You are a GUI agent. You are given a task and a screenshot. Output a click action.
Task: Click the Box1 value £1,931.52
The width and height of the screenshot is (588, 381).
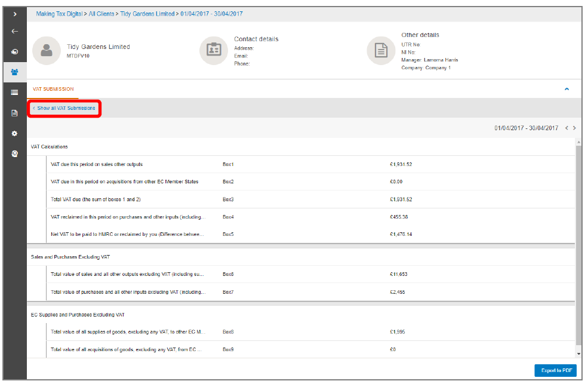[x=401, y=165]
